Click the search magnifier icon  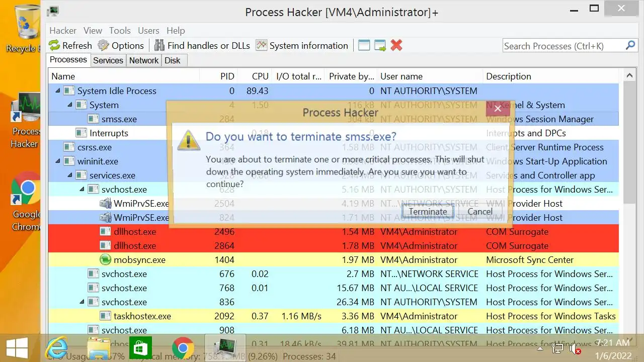[x=630, y=45]
